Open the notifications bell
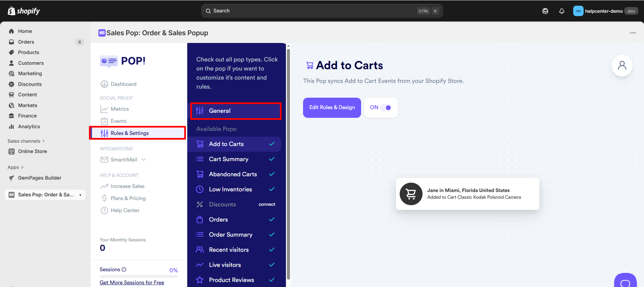 coord(562,11)
